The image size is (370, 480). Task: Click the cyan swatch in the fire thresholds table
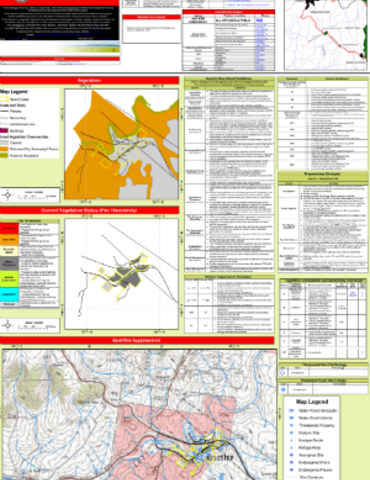coord(9,295)
